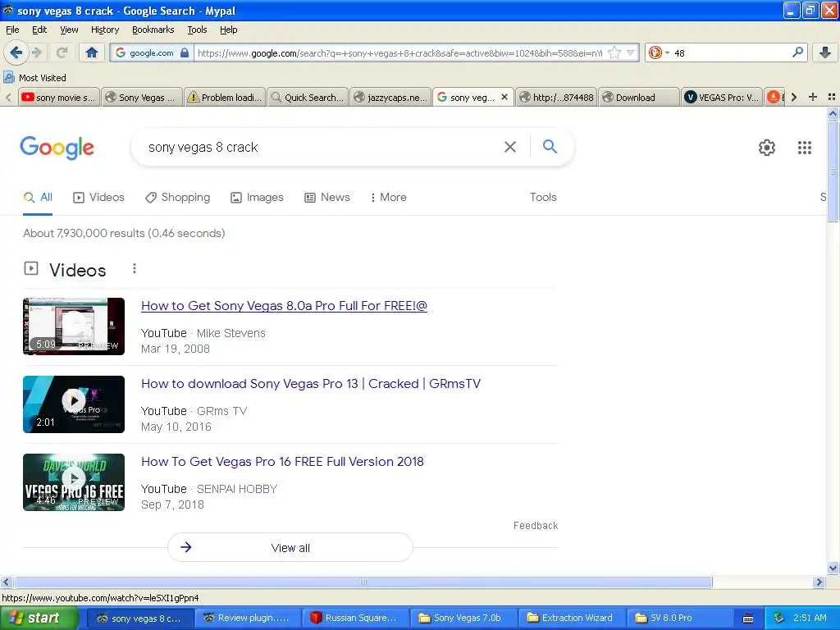Switch to the 'http:/...874488' tab

[556, 97]
